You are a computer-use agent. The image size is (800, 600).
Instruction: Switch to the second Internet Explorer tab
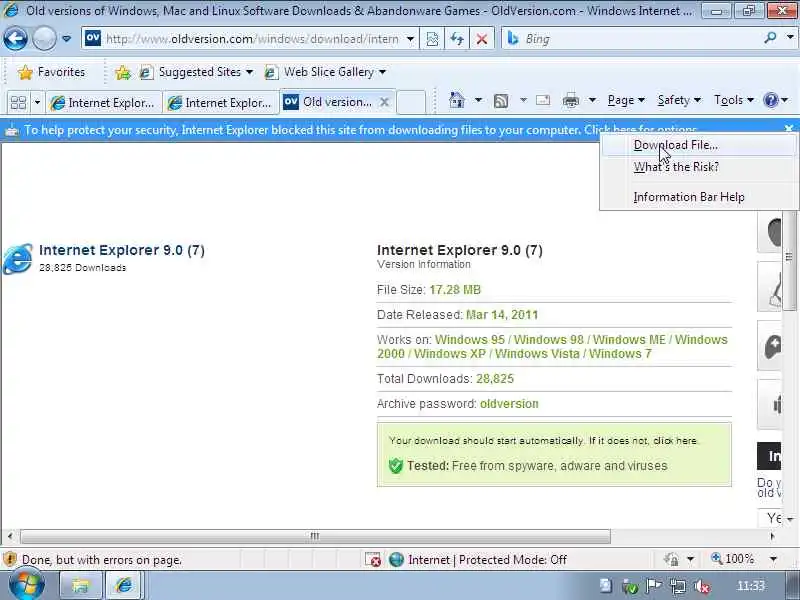pos(221,103)
